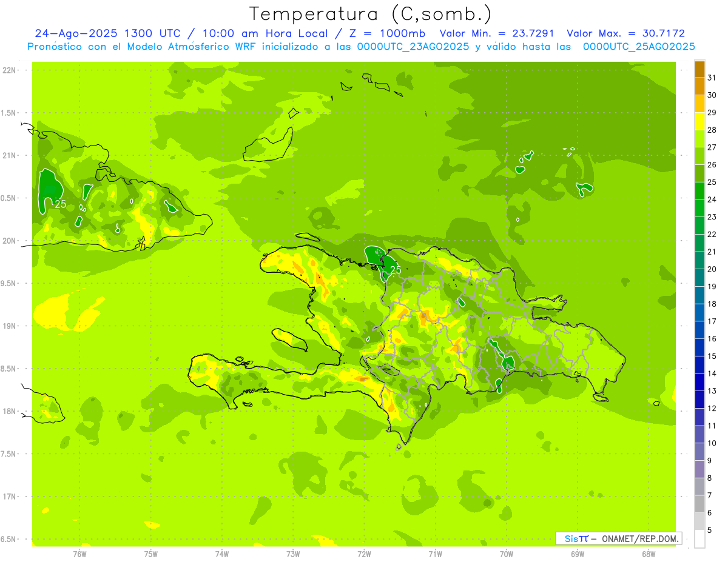Click the pressure level "Z = 1000mb"
Image resolution: width=728 pixels, height=562 pixels.
click(x=386, y=33)
